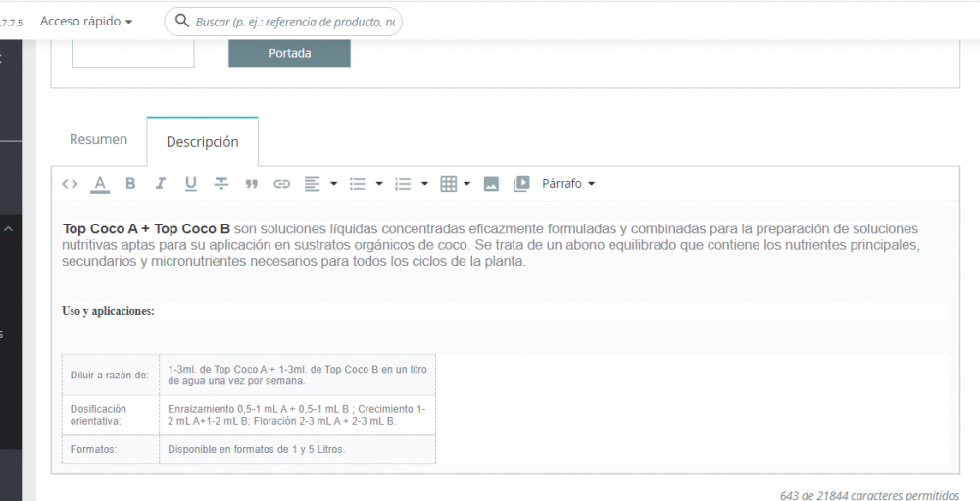Select the Descripción tab

point(203,142)
